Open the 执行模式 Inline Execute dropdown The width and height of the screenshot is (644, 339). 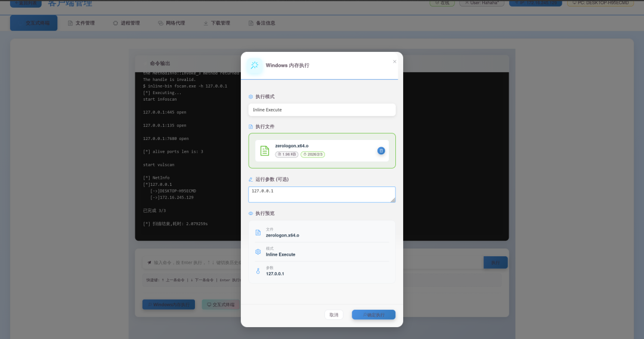point(321,110)
